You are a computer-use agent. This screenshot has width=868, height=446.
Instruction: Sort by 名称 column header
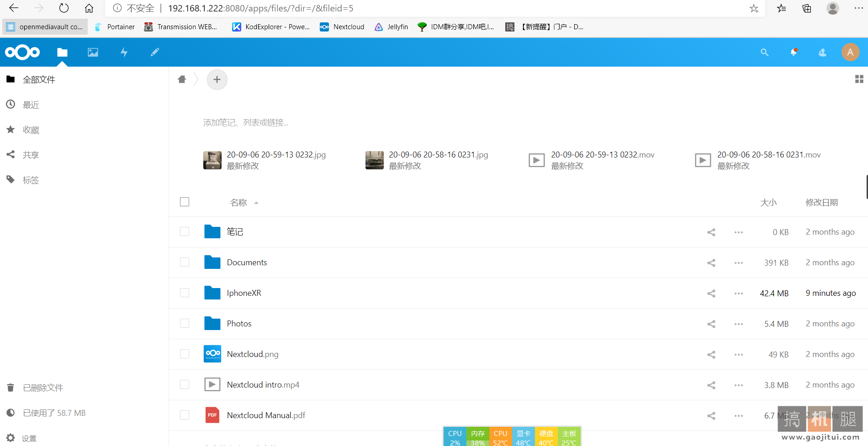point(238,202)
